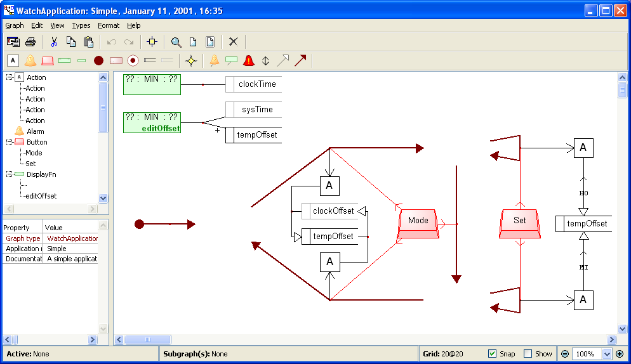This screenshot has width=631, height=364.
Task: Select the red Button object tool
Action: coord(47,61)
